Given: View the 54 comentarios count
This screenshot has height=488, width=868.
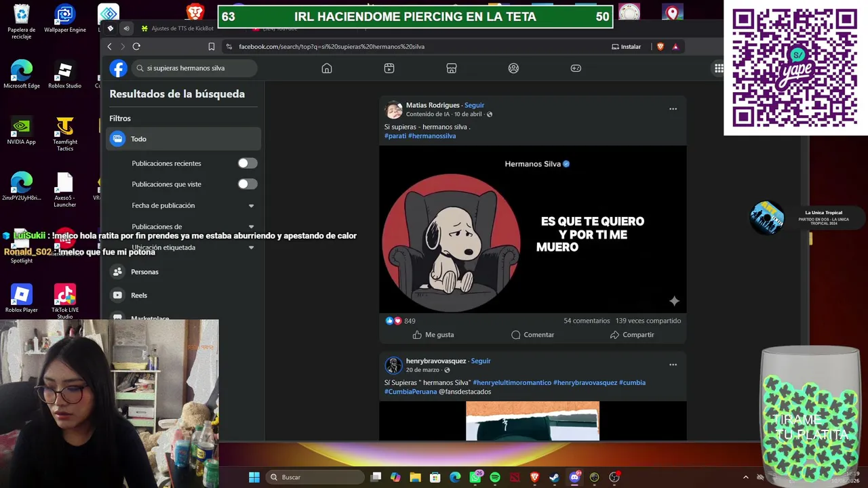Looking at the screenshot, I should click(587, 321).
